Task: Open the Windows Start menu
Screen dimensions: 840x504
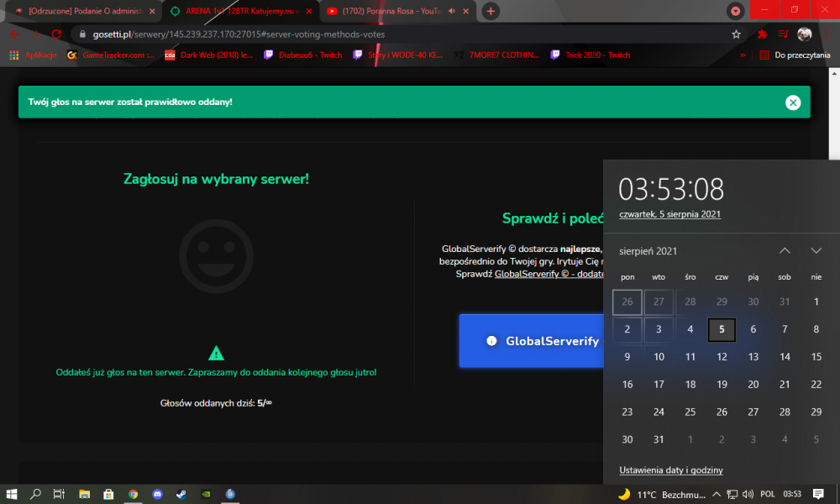Action: pos(11,494)
